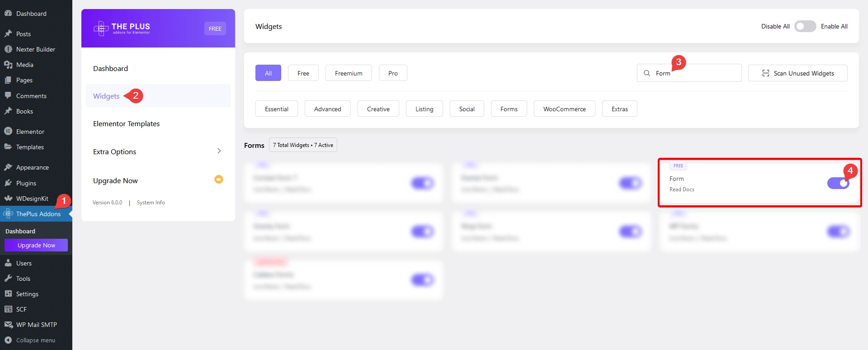Click purple Upgrade Now button in WP sidebar
The height and width of the screenshot is (350, 868).
pos(36,245)
